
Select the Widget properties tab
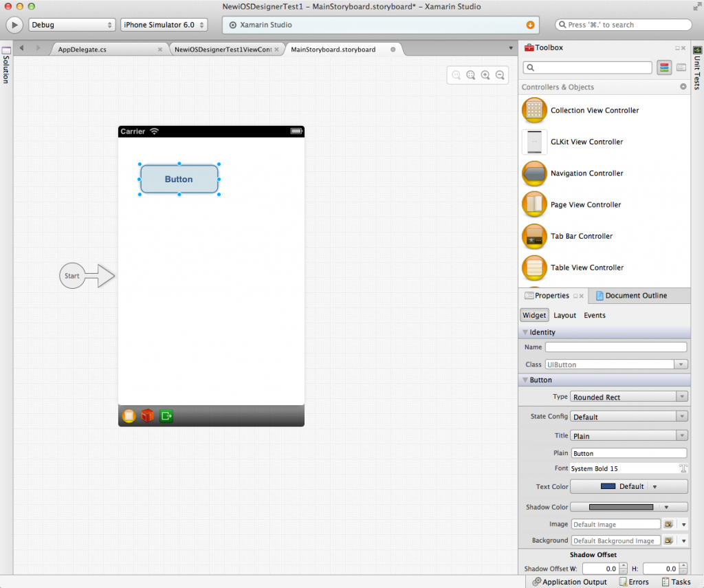click(534, 316)
